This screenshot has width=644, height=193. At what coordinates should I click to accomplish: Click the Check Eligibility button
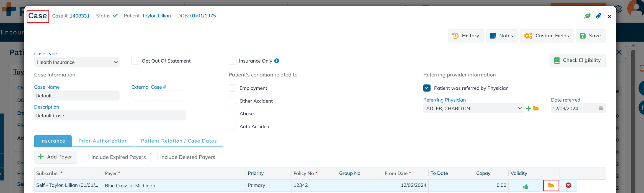coord(578,60)
